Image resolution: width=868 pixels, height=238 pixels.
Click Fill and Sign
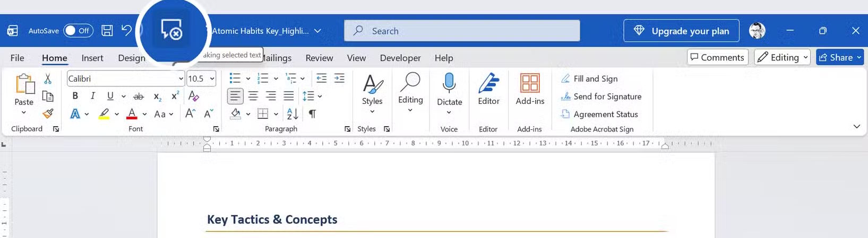[x=589, y=78]
